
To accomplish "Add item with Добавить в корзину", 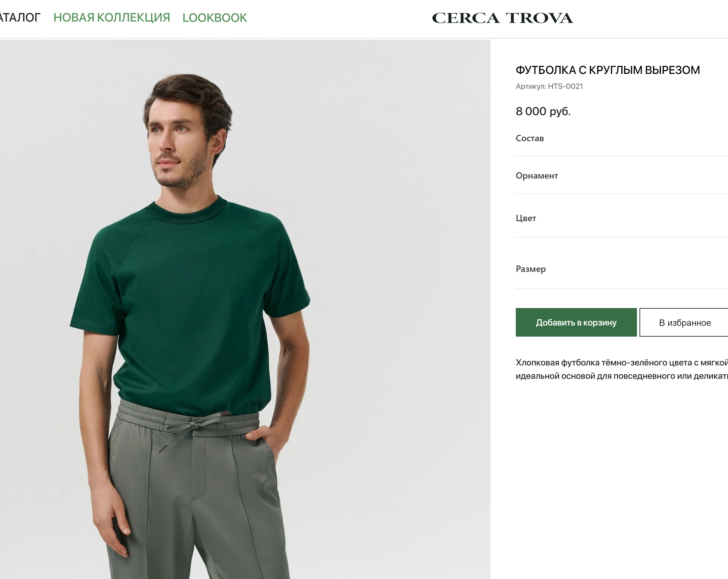I will [576, 322].
